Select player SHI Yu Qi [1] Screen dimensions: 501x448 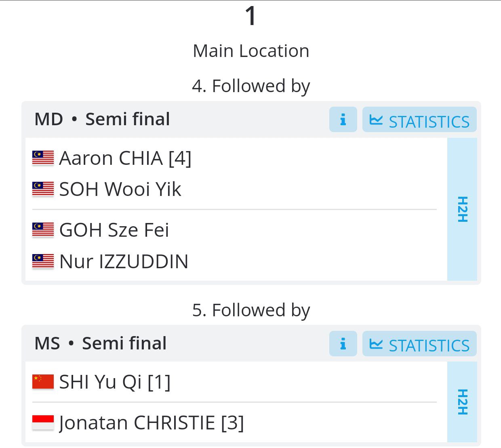click(x=115, y=382)
